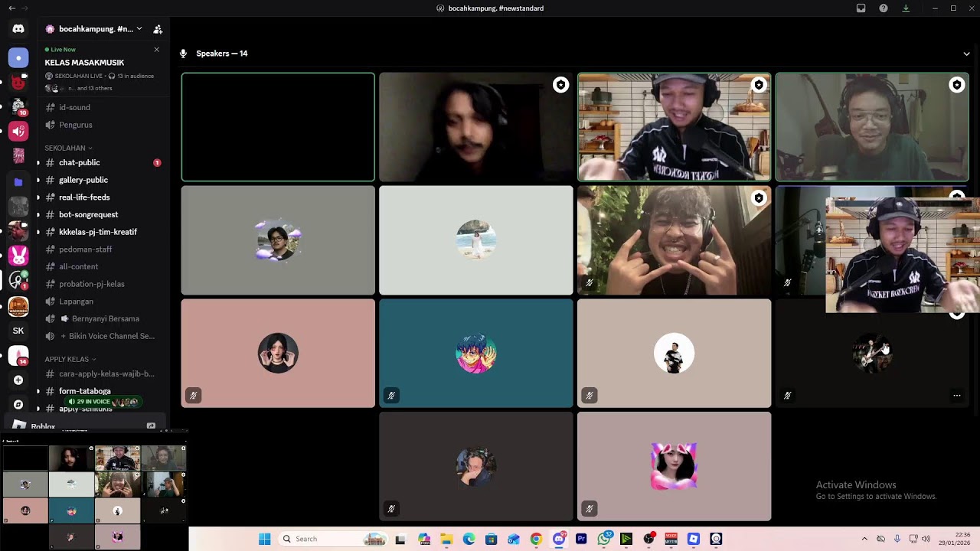
Task: Select the white bunny server with 14 badge
Action: click(x=18, y=356)
